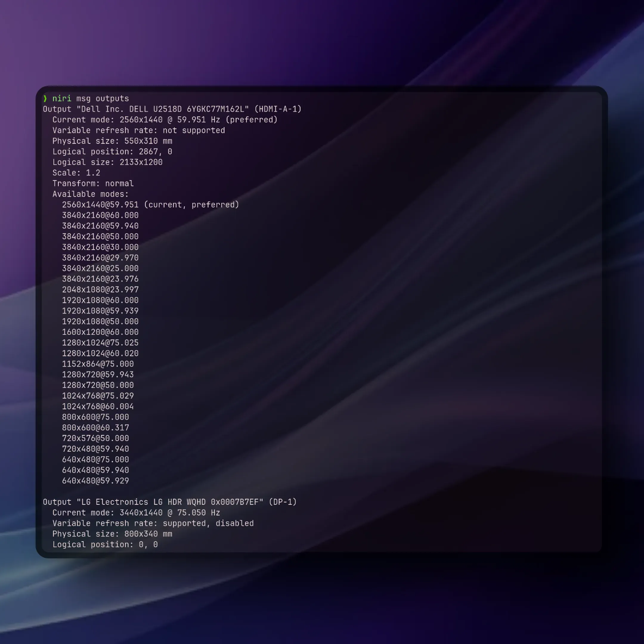Click mode '3840x2160@50.000'
This screenshot has height=644, width=644.
(x=100, y=237)
